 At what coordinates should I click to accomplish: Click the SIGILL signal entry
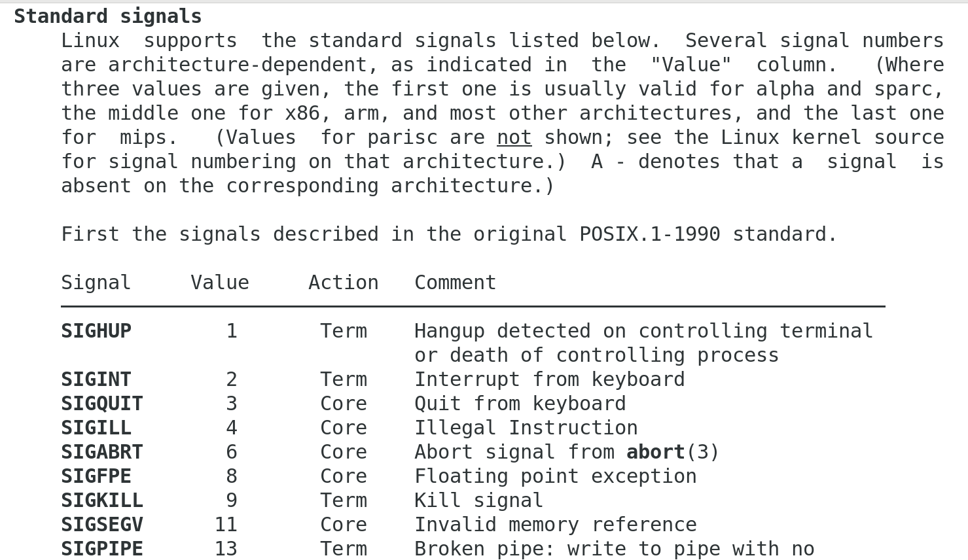tap(96, 428)
